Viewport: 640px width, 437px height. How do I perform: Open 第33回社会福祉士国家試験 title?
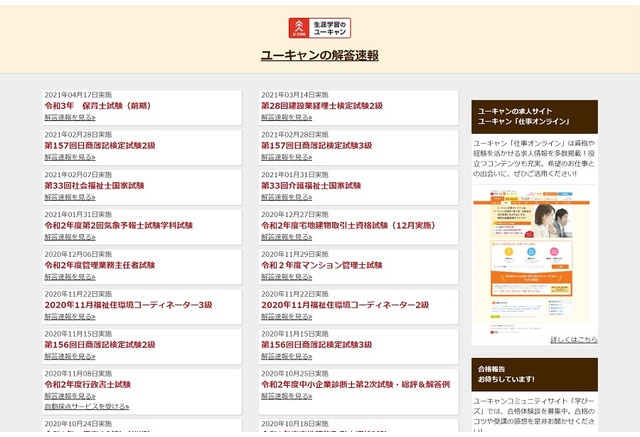[x=94, y=185]
